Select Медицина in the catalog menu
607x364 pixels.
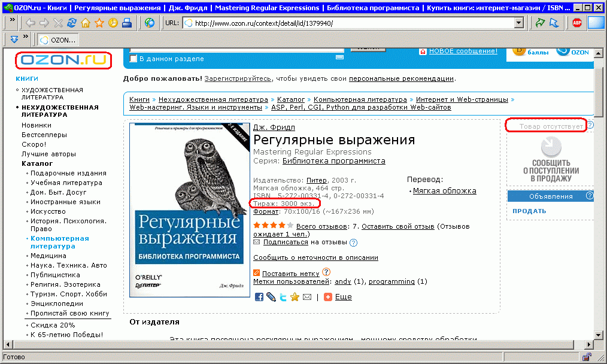(x=48, y=256)
